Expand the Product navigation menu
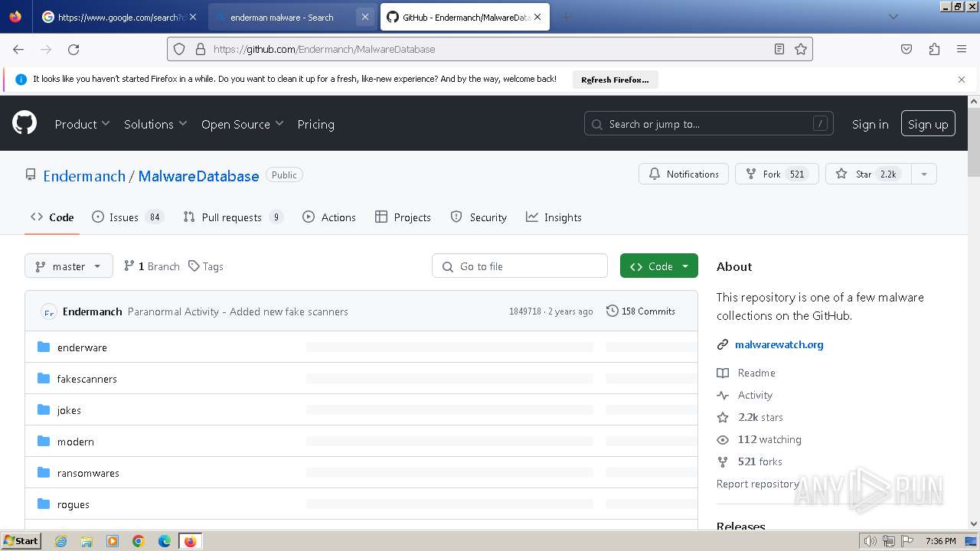 (x=82, y=124)
